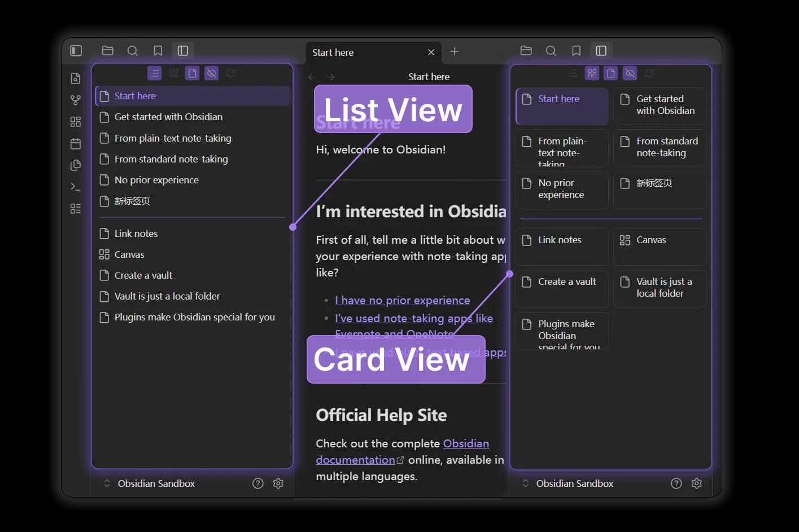The image size is (799, 532).
Task: Select 'Get started with Obsidian' card
Action: [x=660, y=106]
